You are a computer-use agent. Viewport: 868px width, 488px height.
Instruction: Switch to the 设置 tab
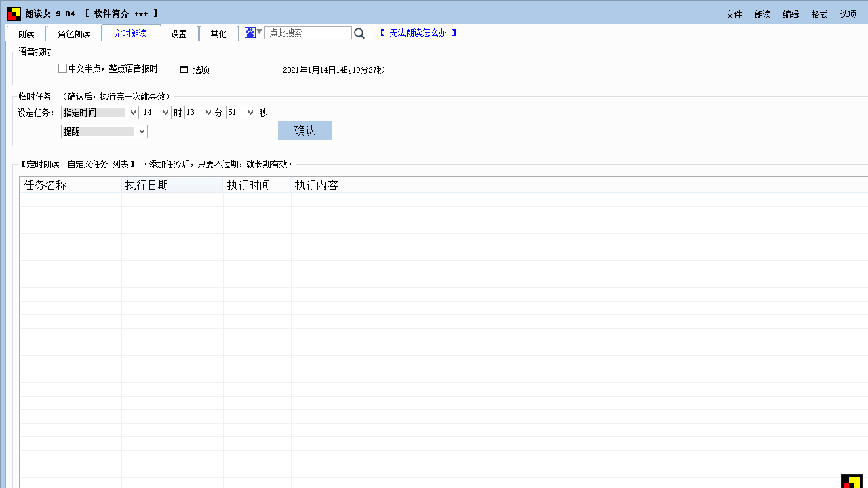(179, 34)
